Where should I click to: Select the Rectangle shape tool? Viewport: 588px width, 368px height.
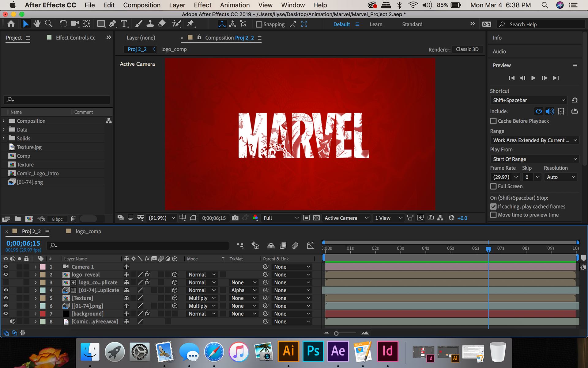[x=101, y=24]
